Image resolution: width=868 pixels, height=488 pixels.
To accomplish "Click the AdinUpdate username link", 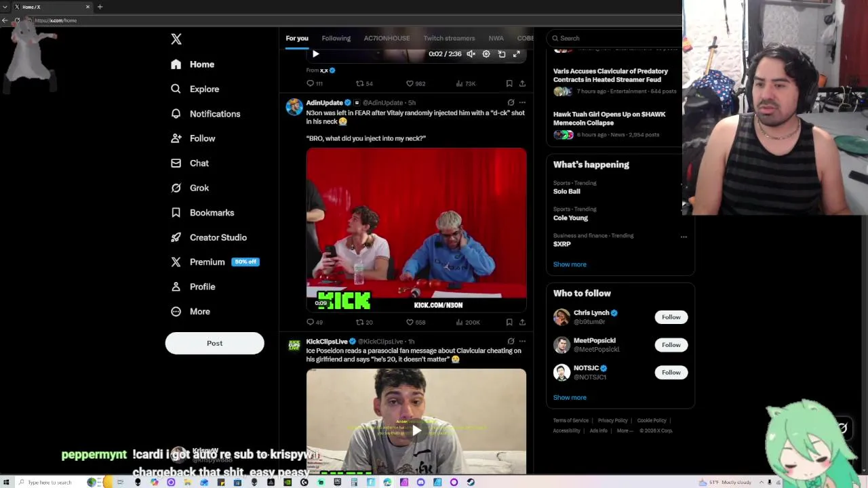I will [x=324, y=102].
